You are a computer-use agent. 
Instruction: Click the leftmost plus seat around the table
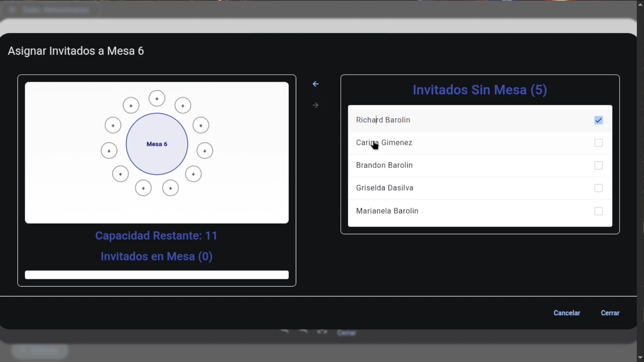(x=109, y=151)
